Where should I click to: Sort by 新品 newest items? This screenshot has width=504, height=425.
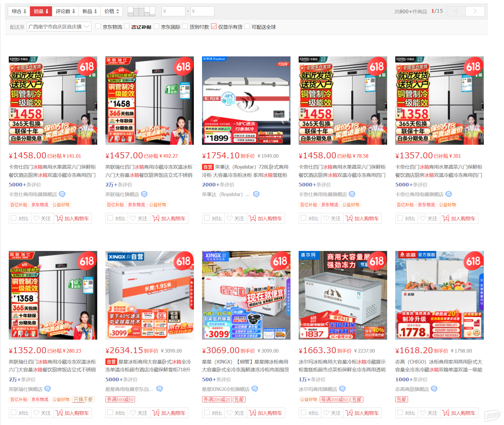[90, 11]
